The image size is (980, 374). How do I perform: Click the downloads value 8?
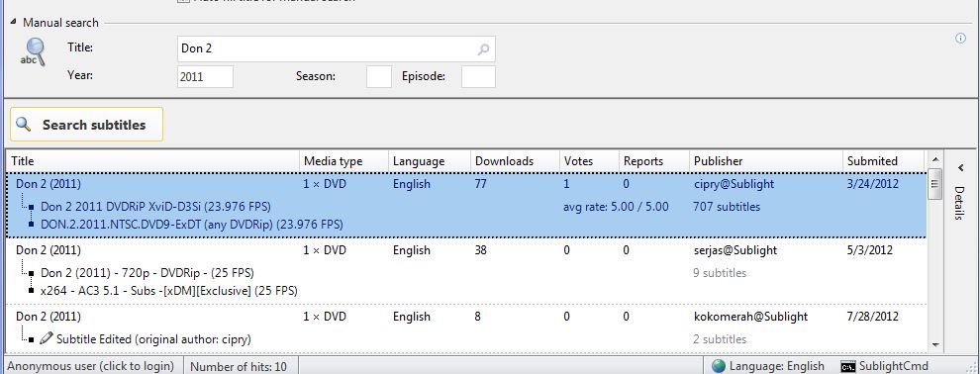click(x=477, y=317)
